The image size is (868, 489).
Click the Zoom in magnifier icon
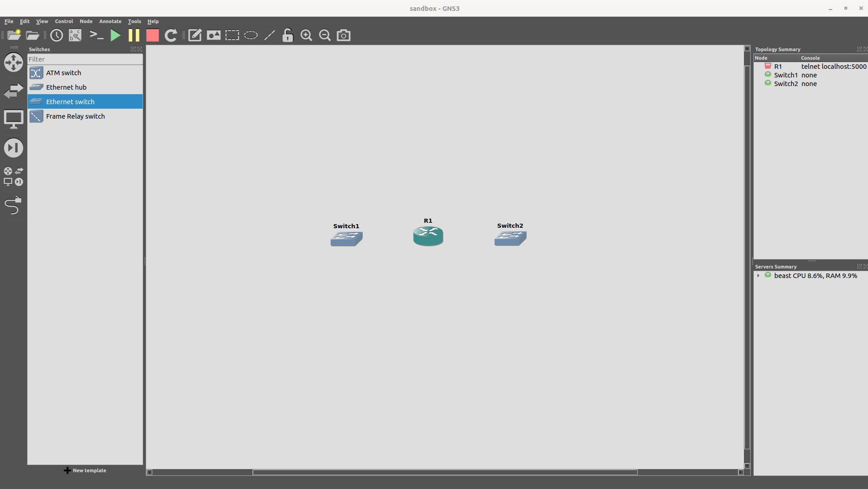307,35
